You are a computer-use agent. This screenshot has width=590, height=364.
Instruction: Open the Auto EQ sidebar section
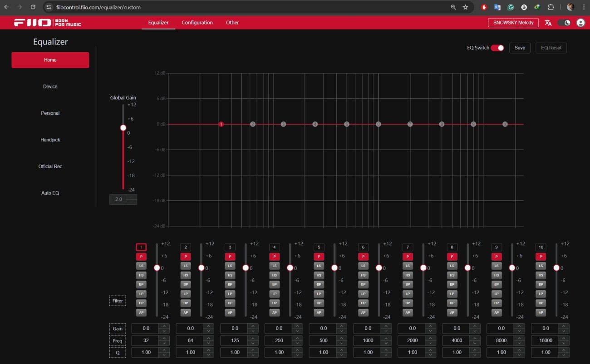[x=50, y=193]
